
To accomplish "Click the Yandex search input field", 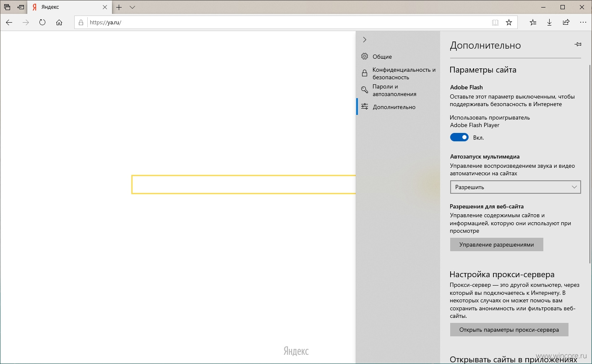I will pyautogui.click(x=244, y=185).
